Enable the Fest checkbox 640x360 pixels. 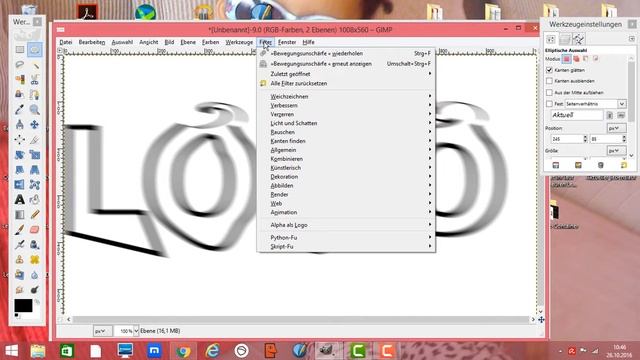click(x=549, y=104)
